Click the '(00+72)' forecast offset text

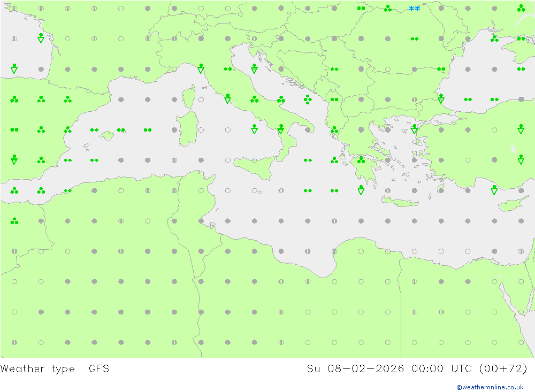pyautogui.click(x=503, y=368)
